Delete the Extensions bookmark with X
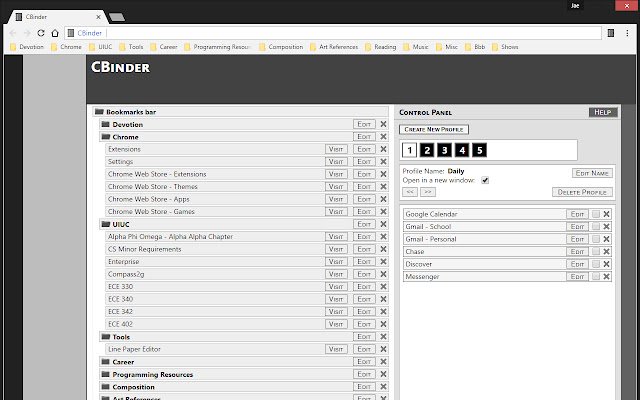640x400 pixels. coord(383,149)
